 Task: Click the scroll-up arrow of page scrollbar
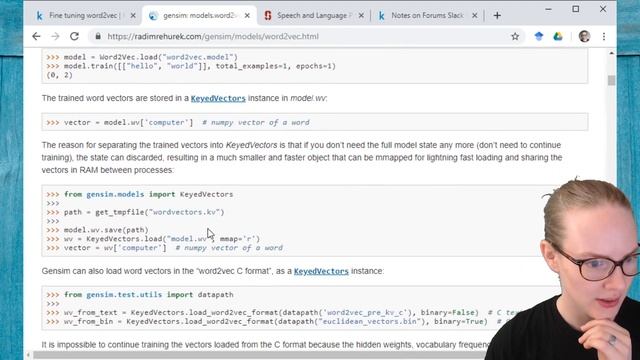(611, 53)
